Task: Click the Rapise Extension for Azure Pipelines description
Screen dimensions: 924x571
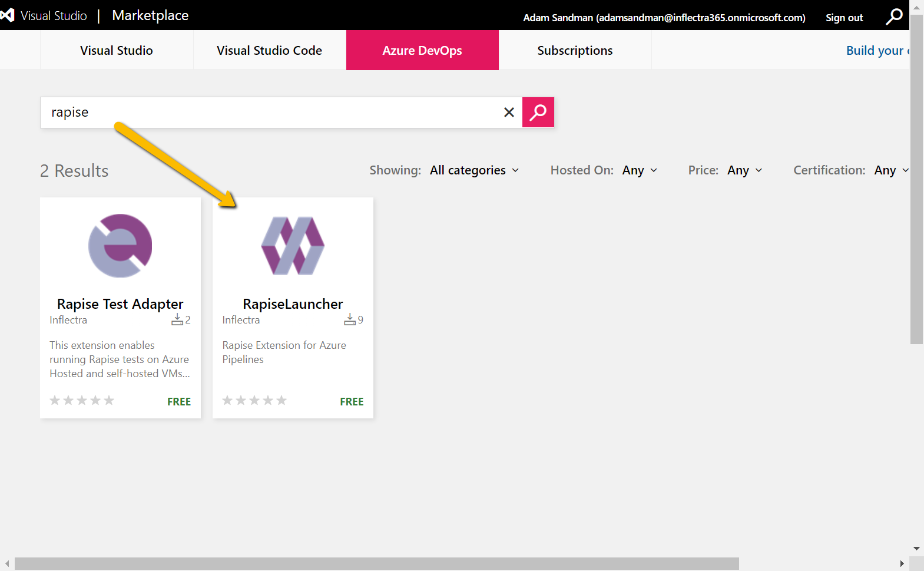Action: [284, 352]
